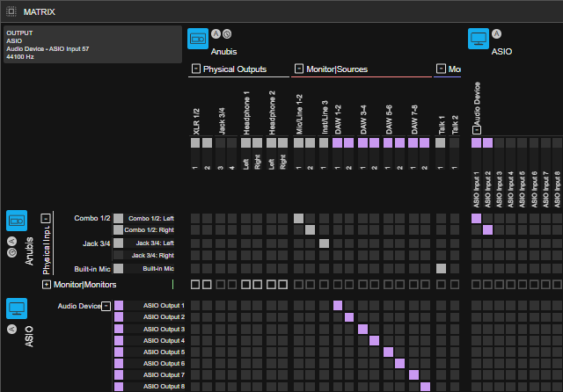This screenshot has width=563, height=392.
Task: Click the Physical Outputs group title
Action: 235,69
